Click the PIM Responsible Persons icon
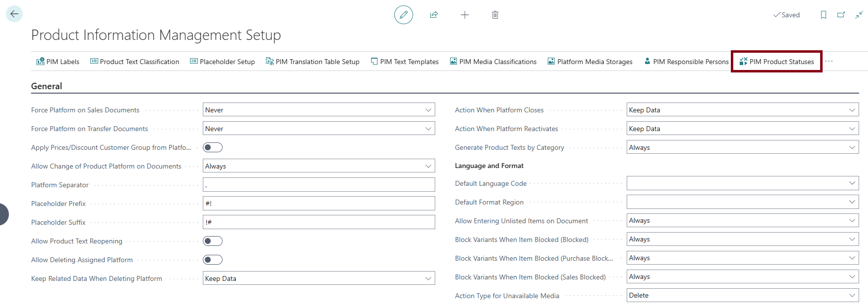 (647, 61)
